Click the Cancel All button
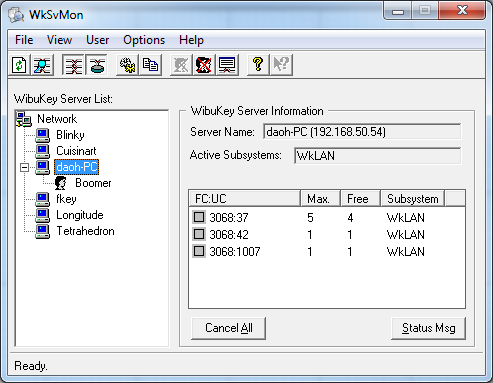This screenshot has width=493, height=383. [229, 328]
